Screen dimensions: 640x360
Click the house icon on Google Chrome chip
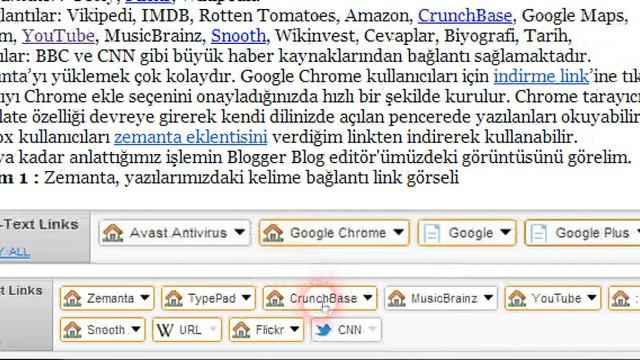click(273, 233)
